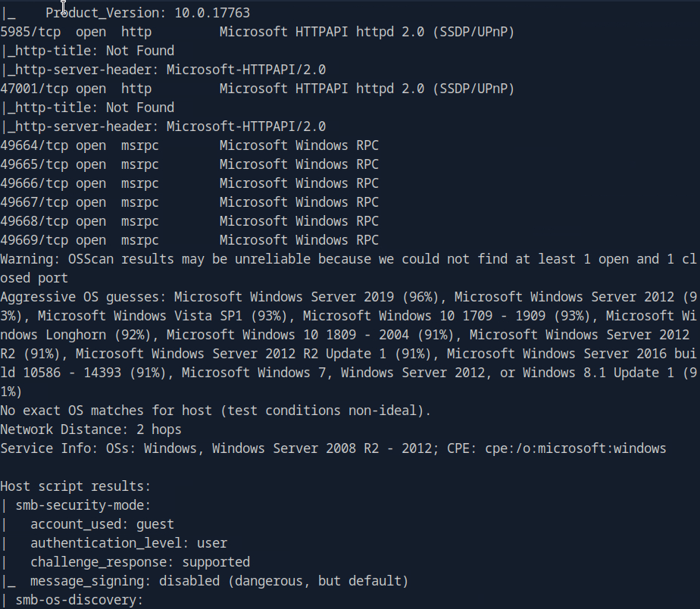
Task: Click the 5985/tcp open http line
Action: point(258,32)
